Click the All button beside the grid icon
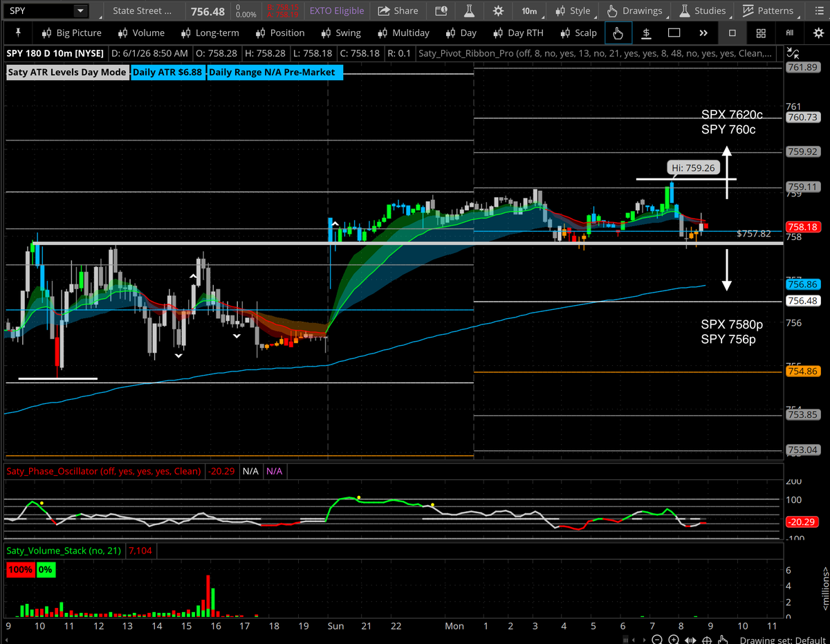 point(790,33)
